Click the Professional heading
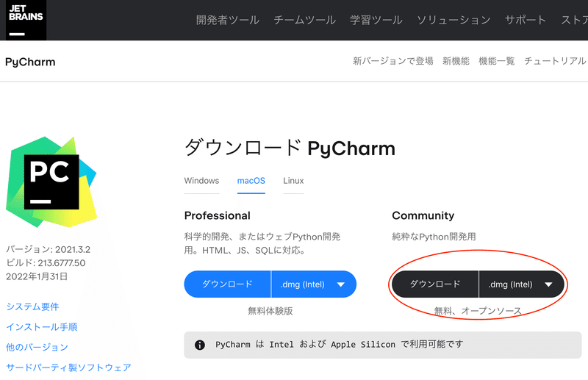588x380 pixels. (217, 215)
